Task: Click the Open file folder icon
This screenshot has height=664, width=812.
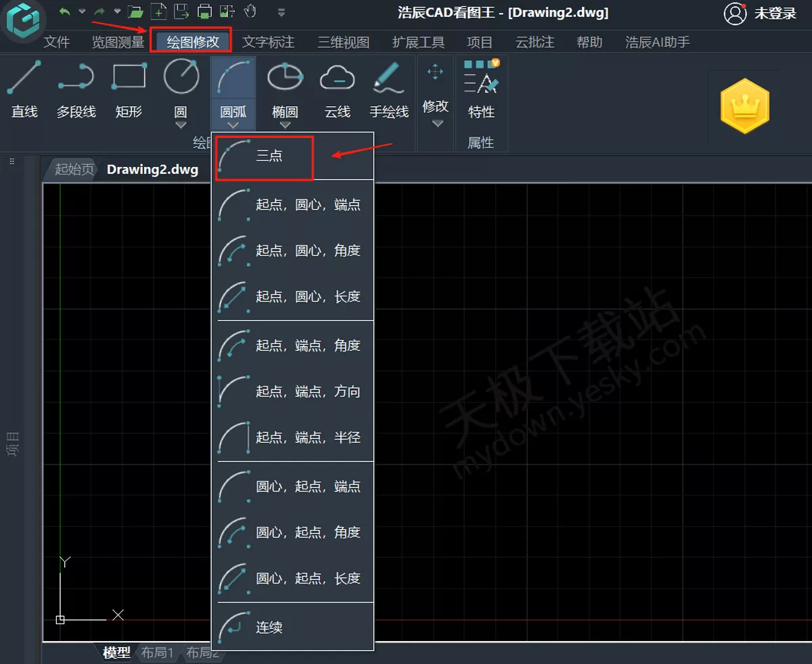Action: click(x=135, y=11)
